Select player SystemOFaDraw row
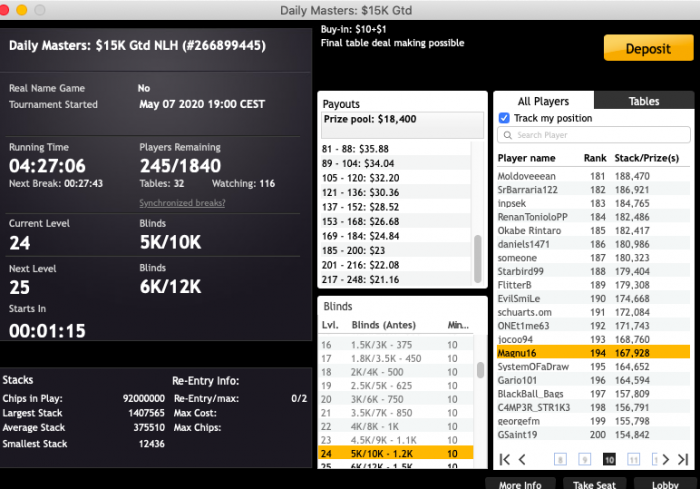The image size is (700, 489). [593, 367]
